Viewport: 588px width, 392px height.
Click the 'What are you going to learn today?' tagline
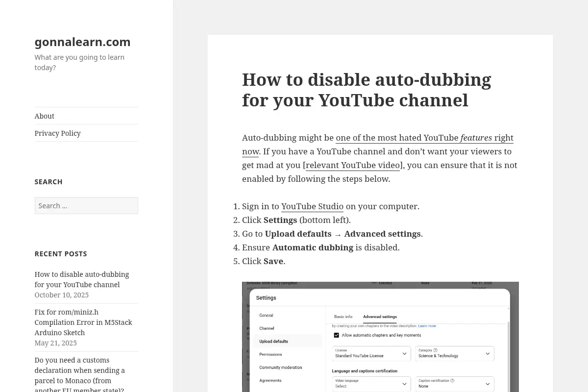click(79, 62)
